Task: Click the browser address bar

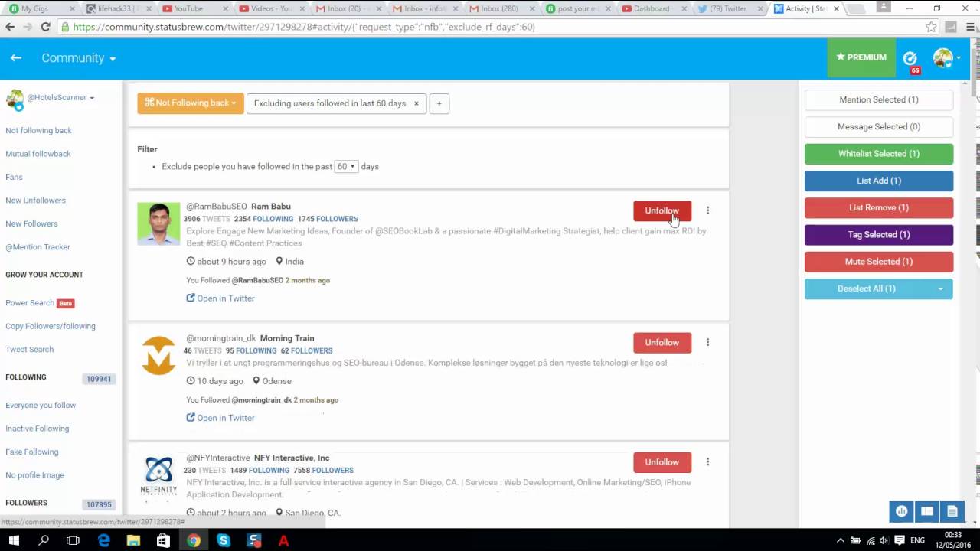Action: click(x=490, y=27)
